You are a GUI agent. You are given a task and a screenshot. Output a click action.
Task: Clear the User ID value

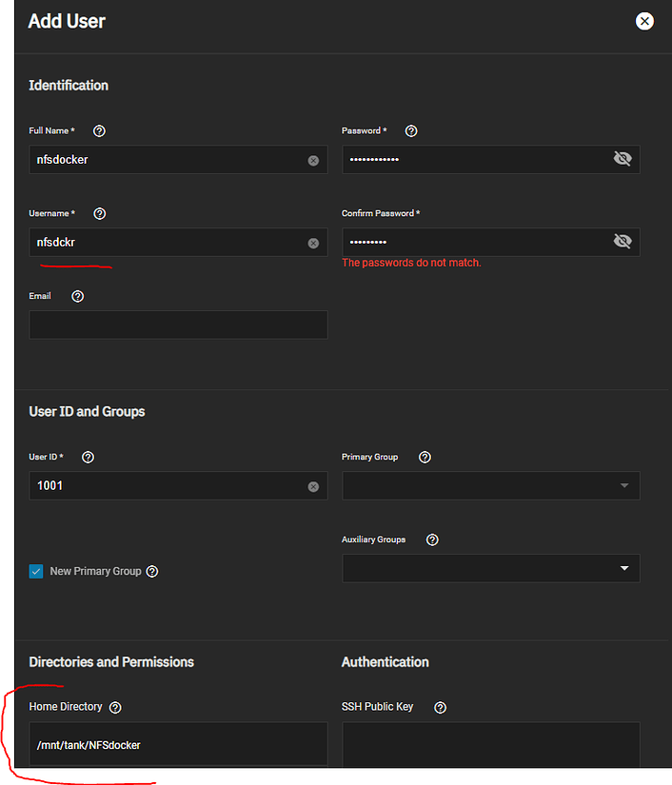(x=313, y=486)
